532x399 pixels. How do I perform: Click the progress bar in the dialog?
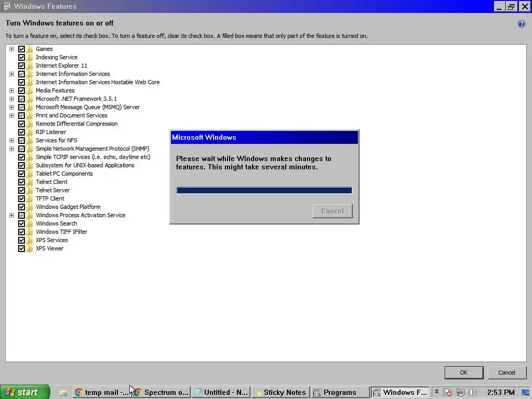click(264, 190)
